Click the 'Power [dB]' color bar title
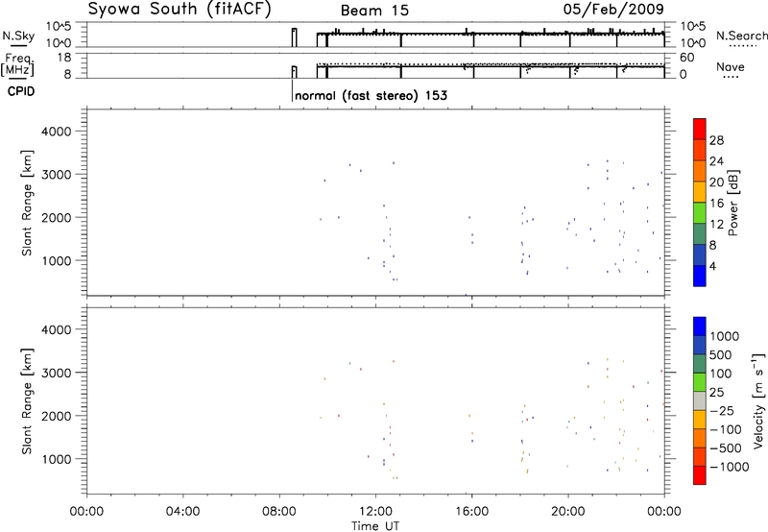The image size is (768, 532). pos(732,203)
